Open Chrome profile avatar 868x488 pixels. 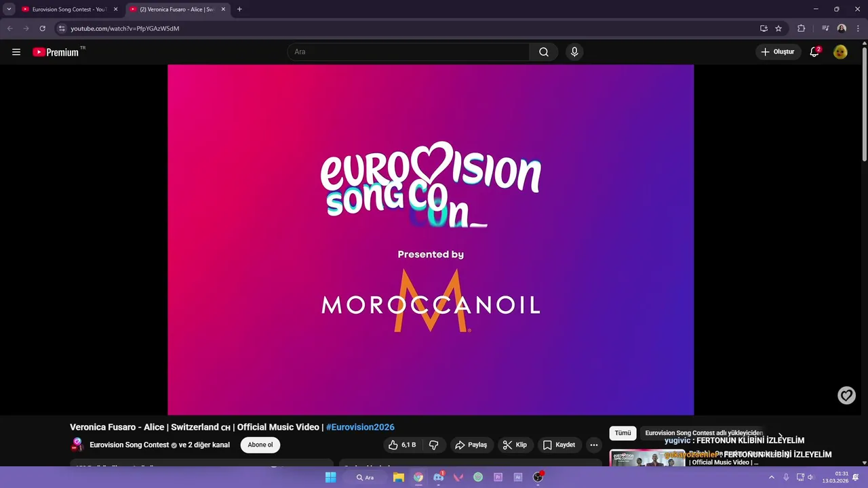click(x=842, y=28)
